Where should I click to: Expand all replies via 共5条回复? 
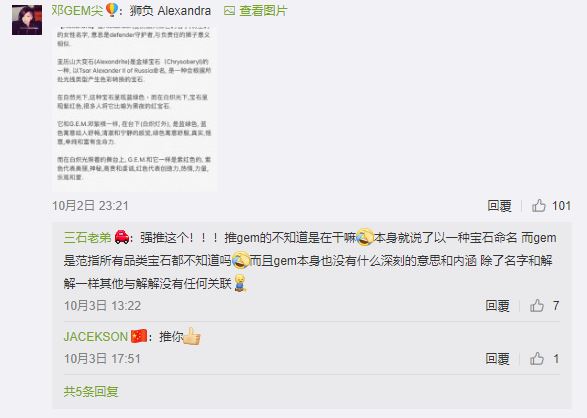tap(91, 391)
